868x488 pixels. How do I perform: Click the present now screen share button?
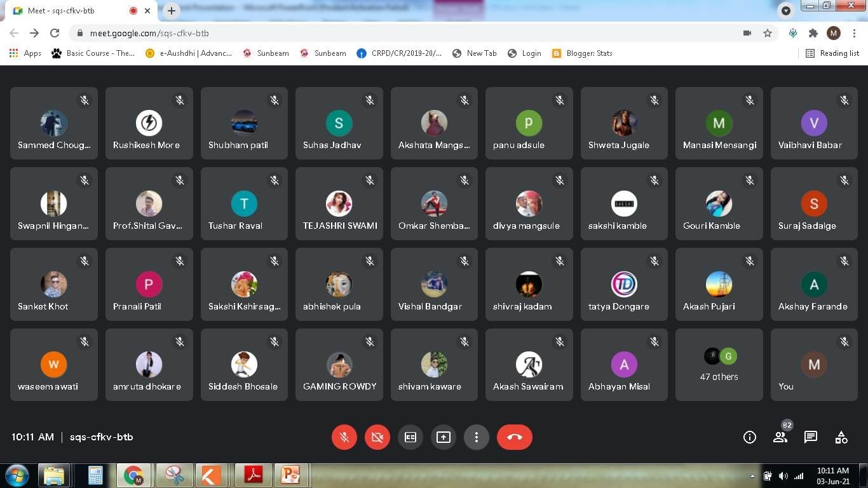[x=444, y=437]
